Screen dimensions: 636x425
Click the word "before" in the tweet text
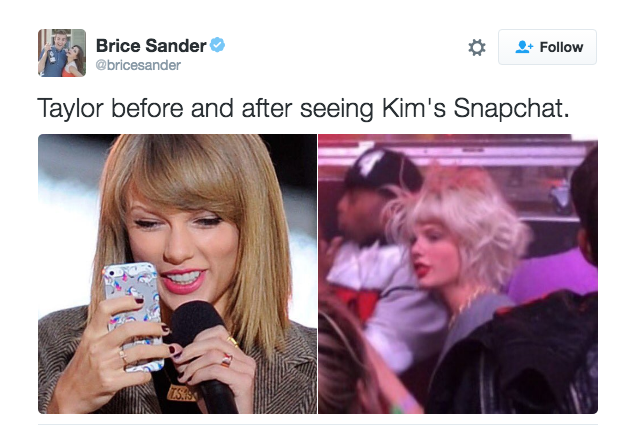(147, 108)
